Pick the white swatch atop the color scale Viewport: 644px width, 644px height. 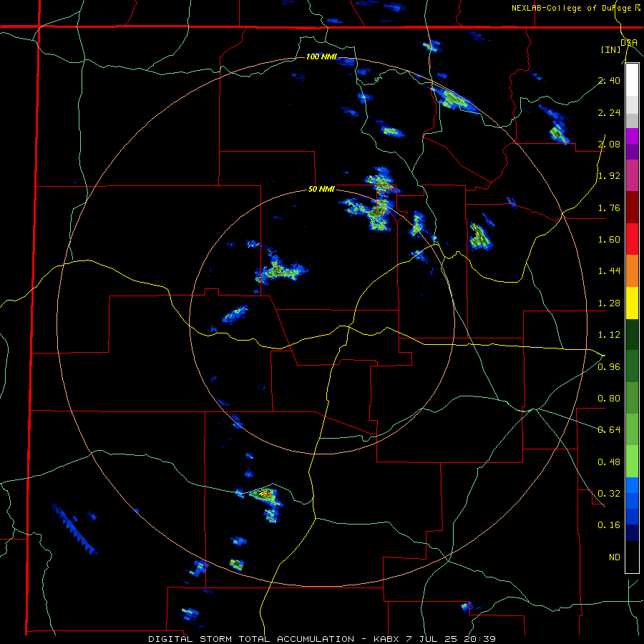pos(632,80)
